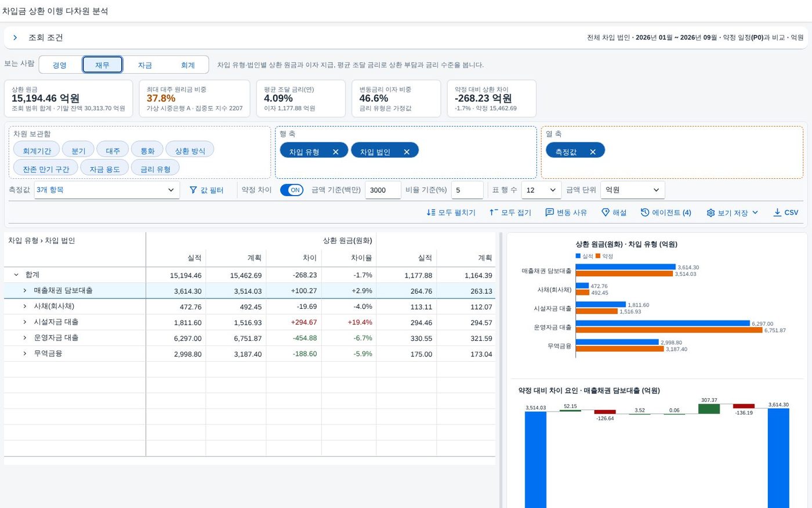Viewport: 812px width, 508px height.
Task: Click the blue 실적 legend swatch
Action: (578, 256)
